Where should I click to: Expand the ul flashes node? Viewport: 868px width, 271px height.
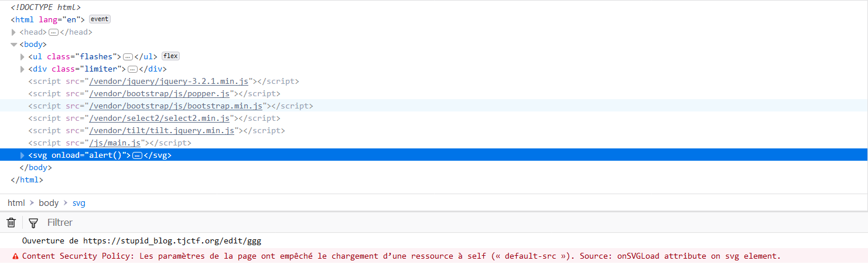tap(23, 57)
